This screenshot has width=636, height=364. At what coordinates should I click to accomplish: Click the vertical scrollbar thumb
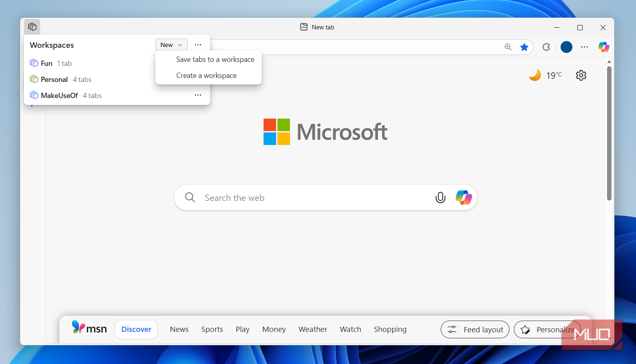pos(609,133)
